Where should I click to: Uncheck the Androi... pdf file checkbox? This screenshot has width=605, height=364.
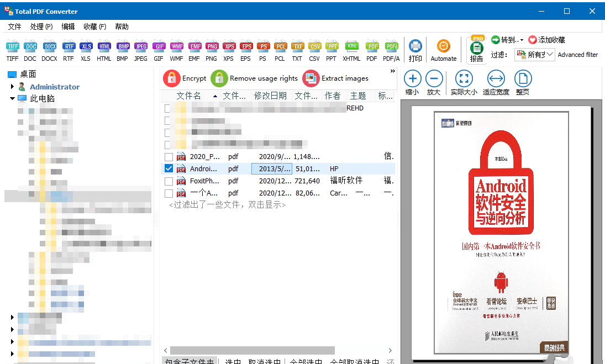(x=169, y=168)
